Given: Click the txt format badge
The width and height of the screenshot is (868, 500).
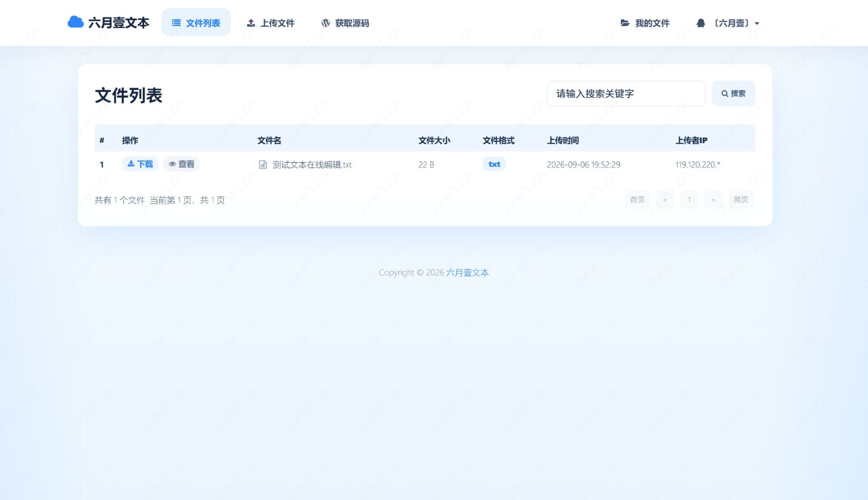Looking at the screenshot, I should click(494, 164).
